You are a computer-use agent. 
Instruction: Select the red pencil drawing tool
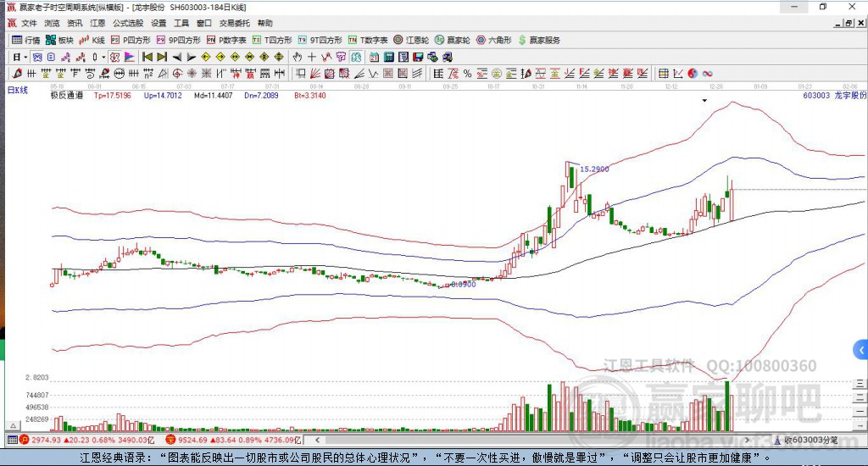(17, 74)
